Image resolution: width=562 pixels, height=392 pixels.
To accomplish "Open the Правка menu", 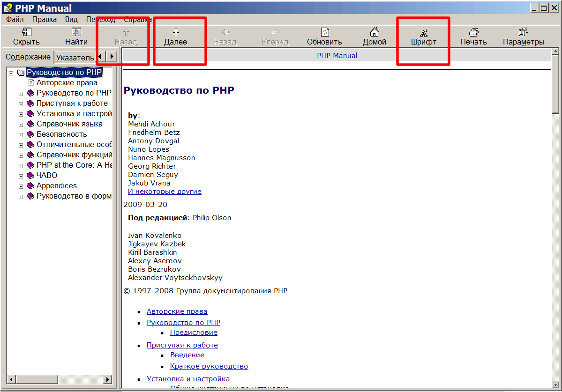I will click(45, 19).
